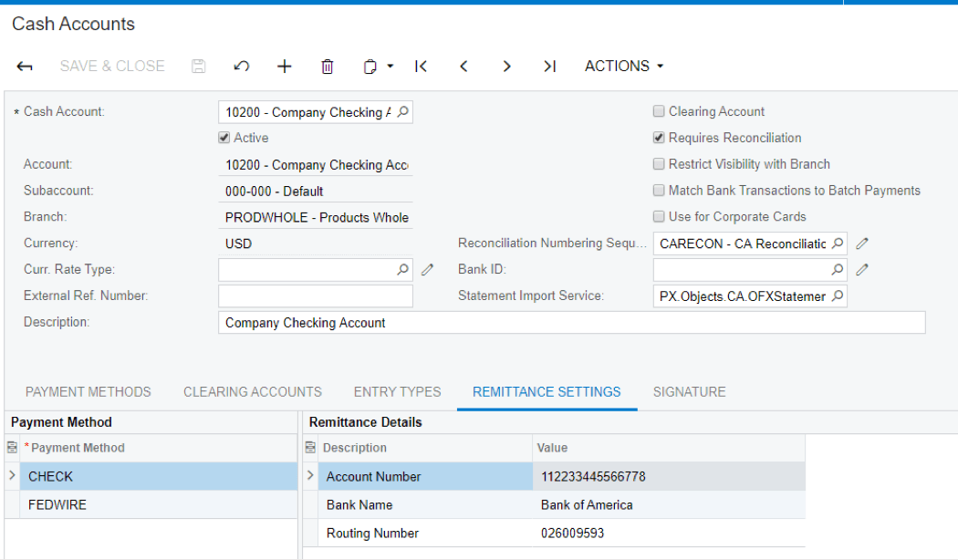Open the ACTIONS menu
Screen dimensions: 958x560
coord(624,66)
